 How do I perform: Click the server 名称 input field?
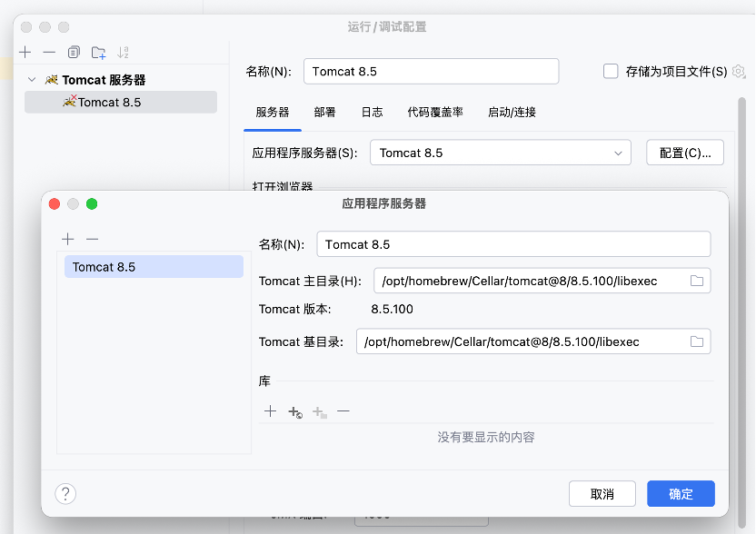pyautogui.click(x=513, y=244)
